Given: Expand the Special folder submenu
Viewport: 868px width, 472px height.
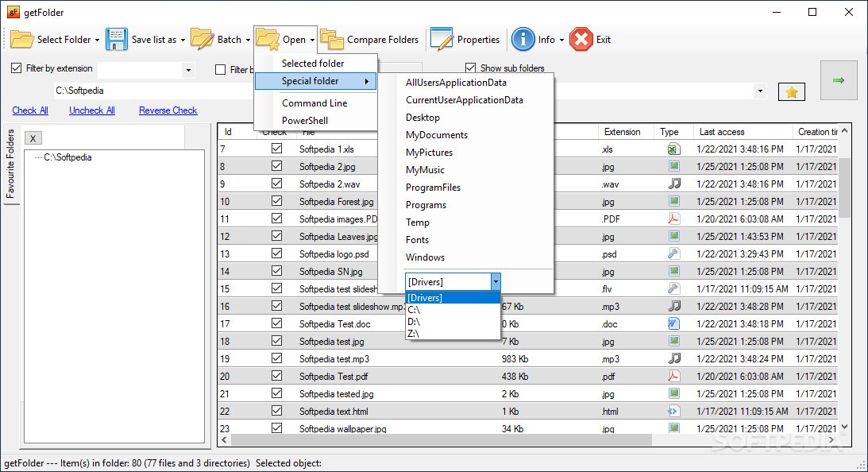Looking at the screenshot, I should pyautogui.click(x=315, y=81).
